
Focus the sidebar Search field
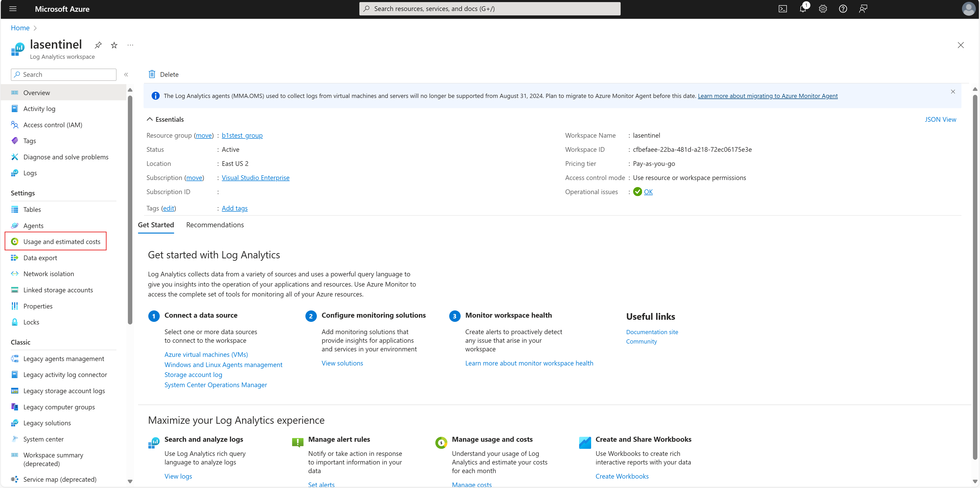point(63,75)
